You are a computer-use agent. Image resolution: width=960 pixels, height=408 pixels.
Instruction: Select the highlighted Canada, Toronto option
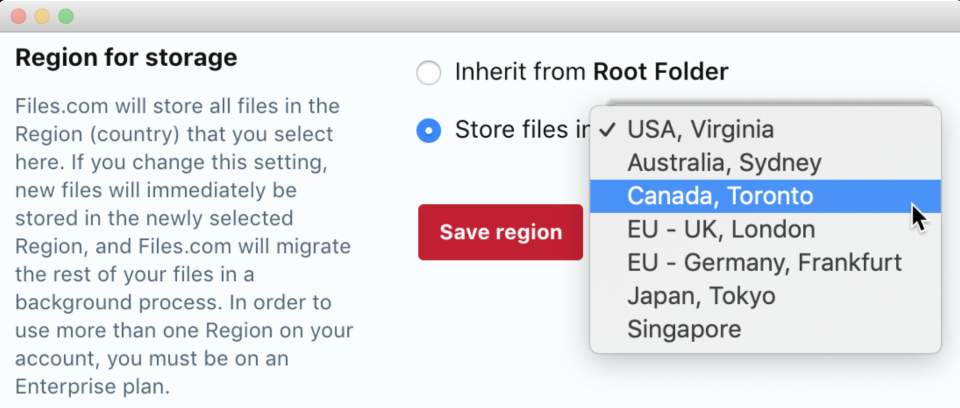click(x=720, y=196)
